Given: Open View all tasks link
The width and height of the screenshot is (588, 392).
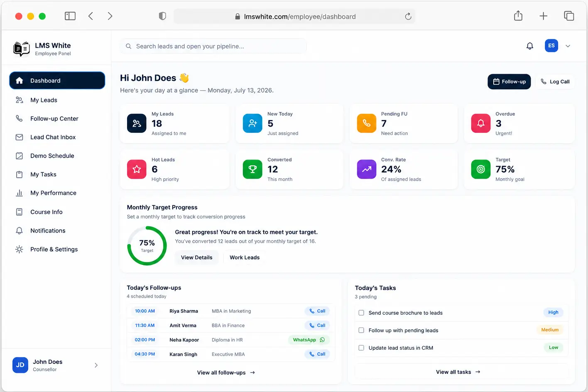Looking at the screenshot, I should point(458,372).
